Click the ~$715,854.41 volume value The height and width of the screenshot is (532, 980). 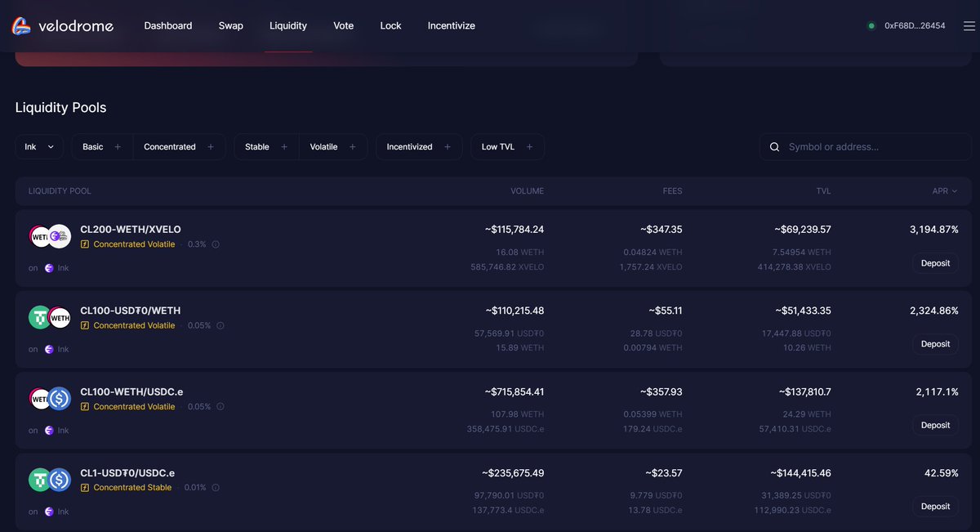point(513,392)
